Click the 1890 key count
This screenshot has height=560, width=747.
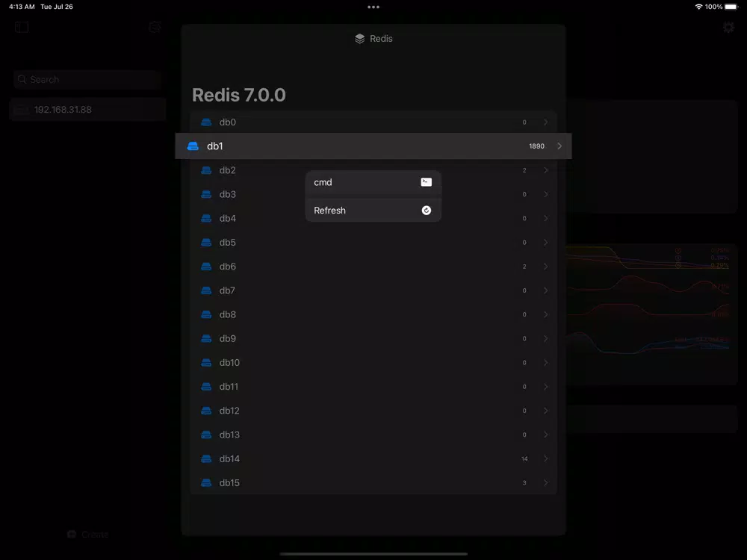[536, 146]
